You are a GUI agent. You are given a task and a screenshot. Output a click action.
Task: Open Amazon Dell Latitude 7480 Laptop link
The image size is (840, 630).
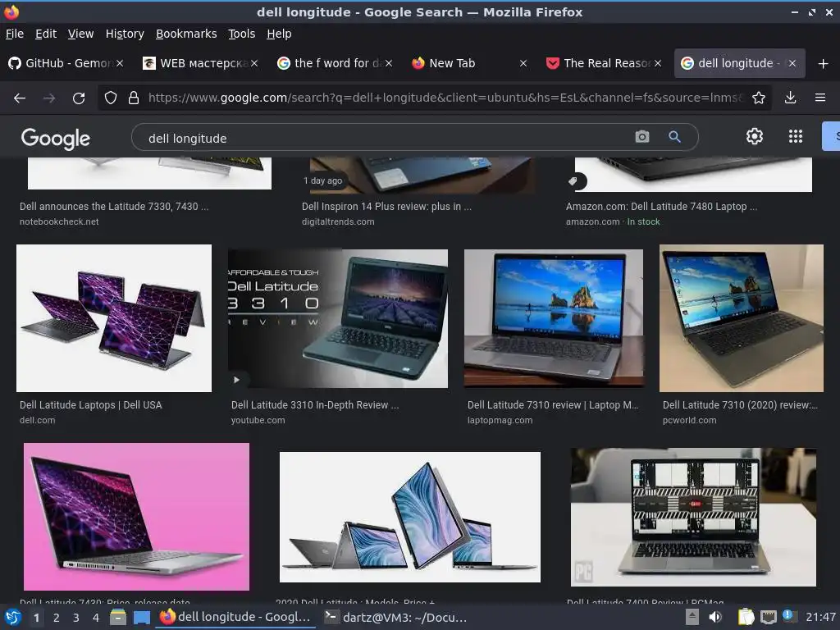pyautogui.click(x=662, y=206)
